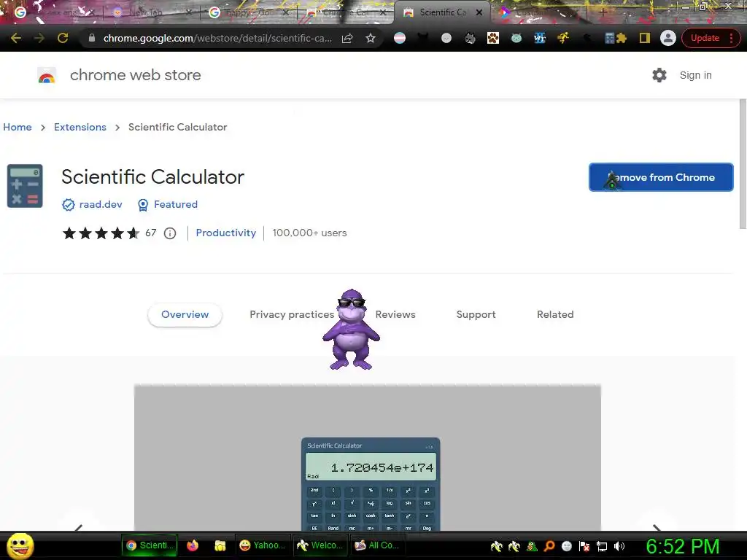The width and height of the screenshot is (747, 560).
Task: Click the address bar URL
Action: (217, 38)
